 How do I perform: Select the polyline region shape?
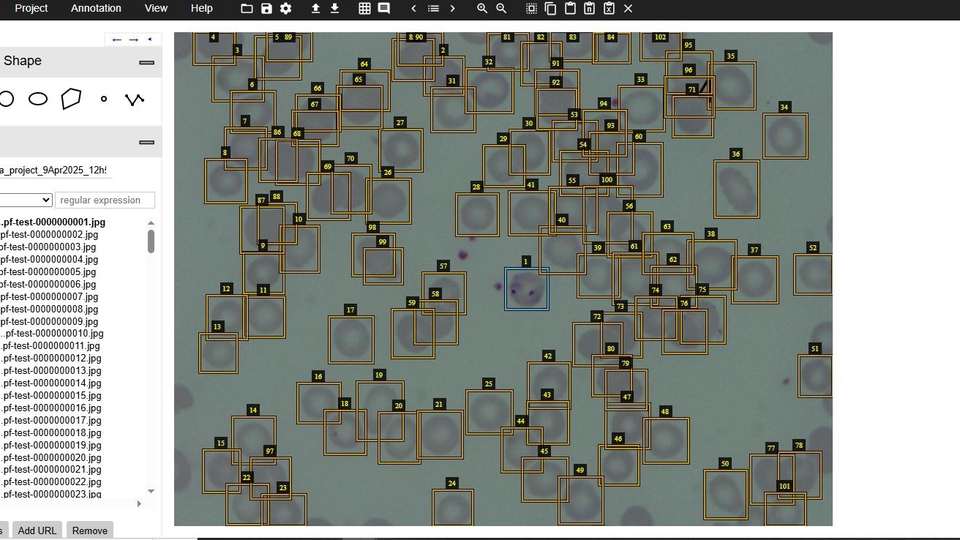point(134,99)
